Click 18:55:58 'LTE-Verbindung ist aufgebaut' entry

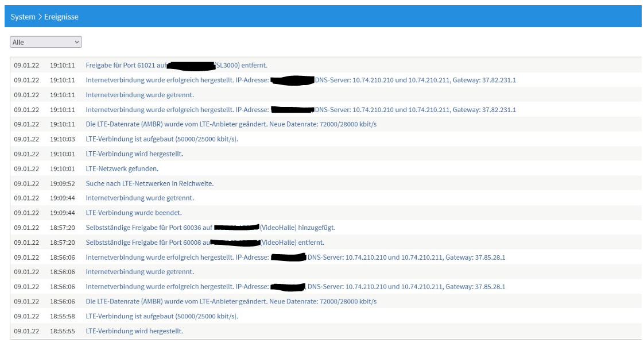point(161,316)
